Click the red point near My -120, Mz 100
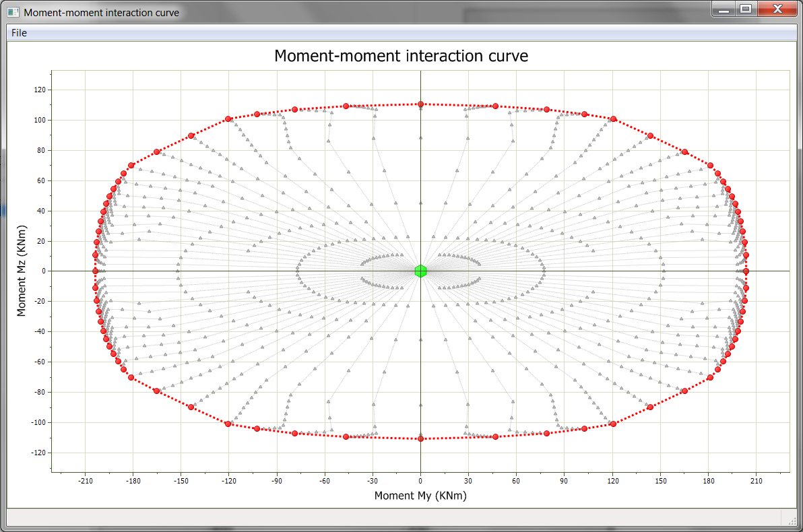The width and height of the screenshot is (803, 532). (x=228, y=119)
